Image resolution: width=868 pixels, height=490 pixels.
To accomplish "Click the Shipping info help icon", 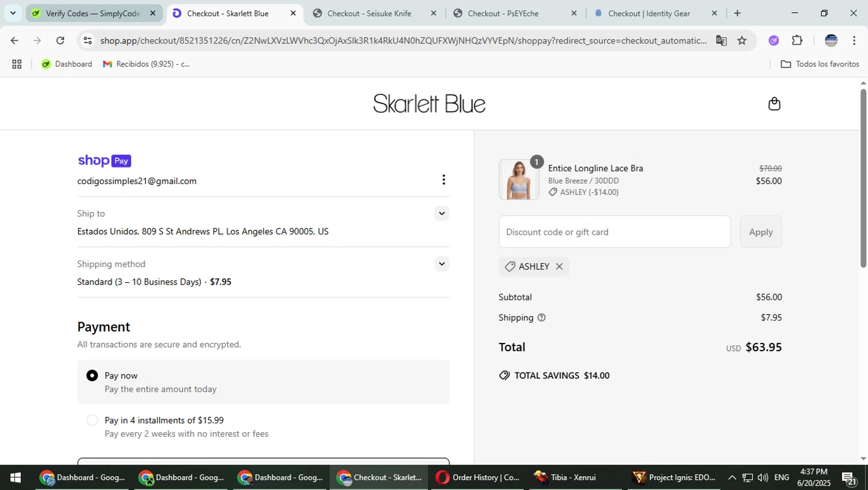I will pyautogui.click(x=542, y=318).
